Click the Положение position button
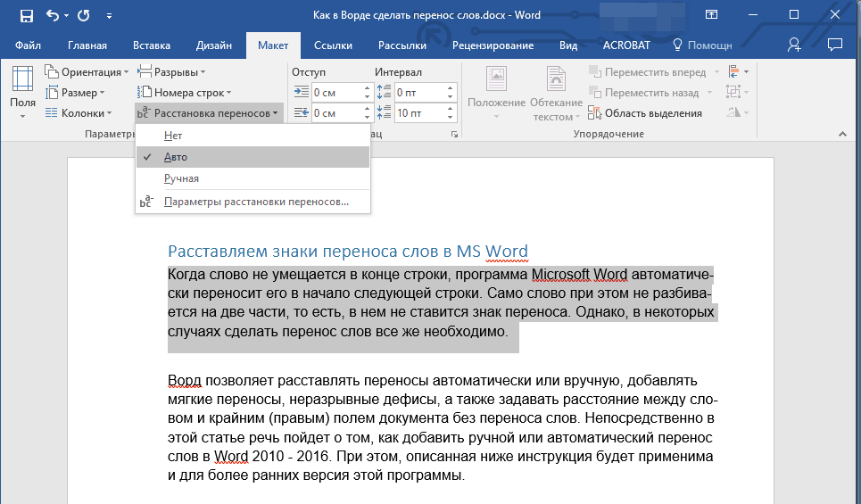 pyautogui.click(x=496, y=92)
